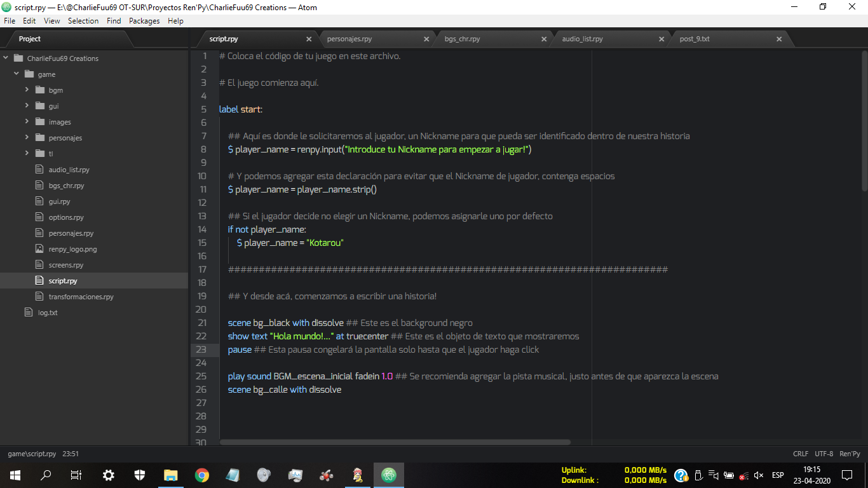The image size is (868, 488).
Task: Open the Atom icon in the taskbar
Action: tap(388, 475)
